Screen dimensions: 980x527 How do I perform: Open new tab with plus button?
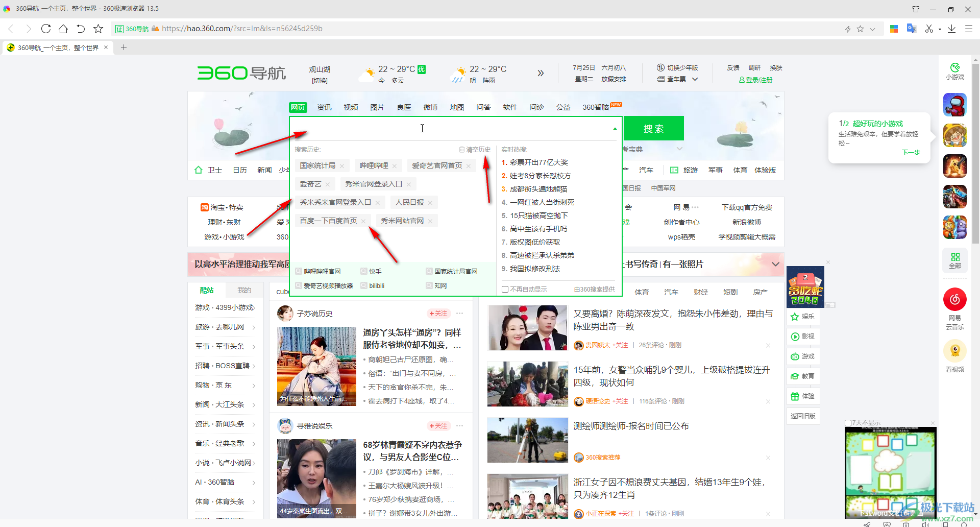point(124,47)
